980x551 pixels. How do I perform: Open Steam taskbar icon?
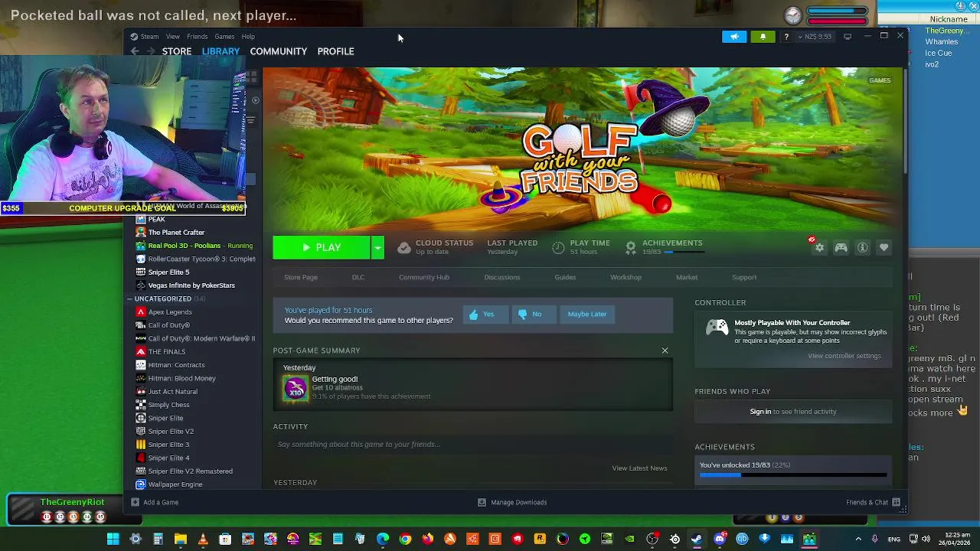point(697,540)
